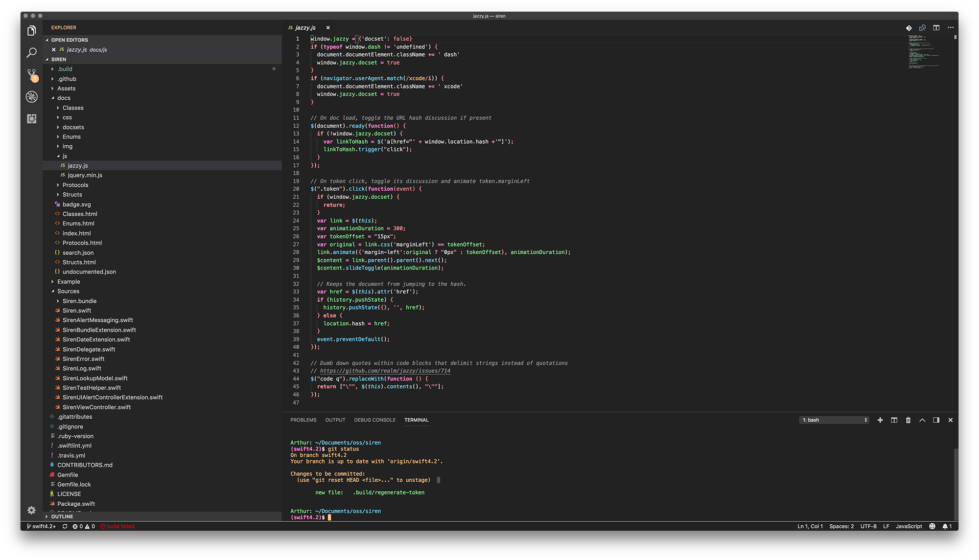Expand the Protocols folder
The height and width of the screenshot is (560, 979).
[75, 185]
